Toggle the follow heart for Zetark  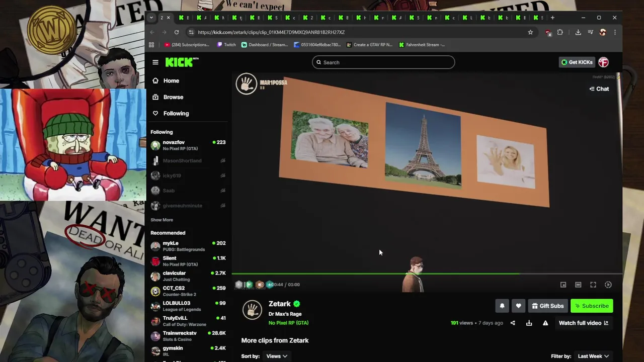pyautogui.click(x=518, y=306)
